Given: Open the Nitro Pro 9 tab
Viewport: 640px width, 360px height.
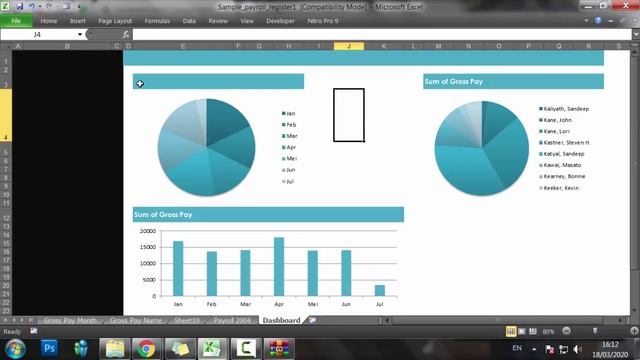Looking at the screenshot, I should (323, 21).
